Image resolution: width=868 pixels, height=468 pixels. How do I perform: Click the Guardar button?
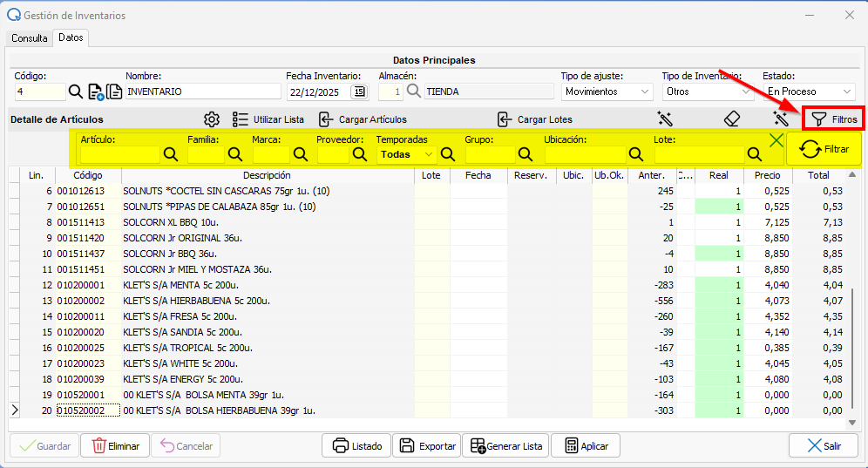[45, 446]
